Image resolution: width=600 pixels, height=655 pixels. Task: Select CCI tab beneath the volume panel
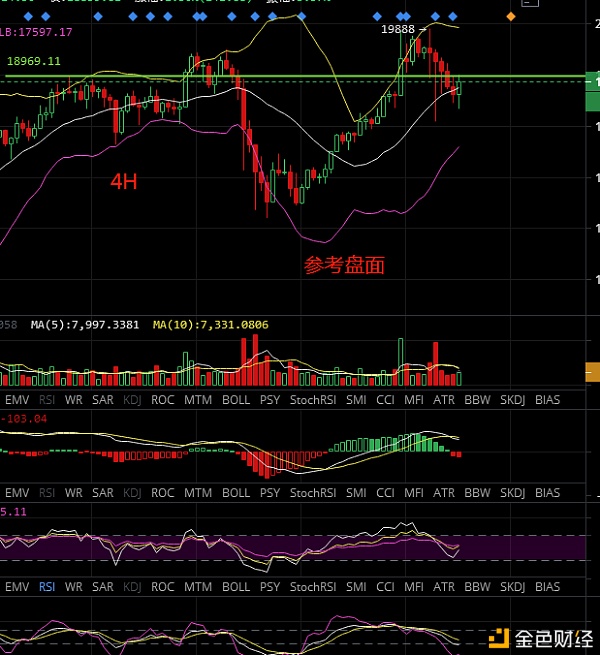coord(385,400)
